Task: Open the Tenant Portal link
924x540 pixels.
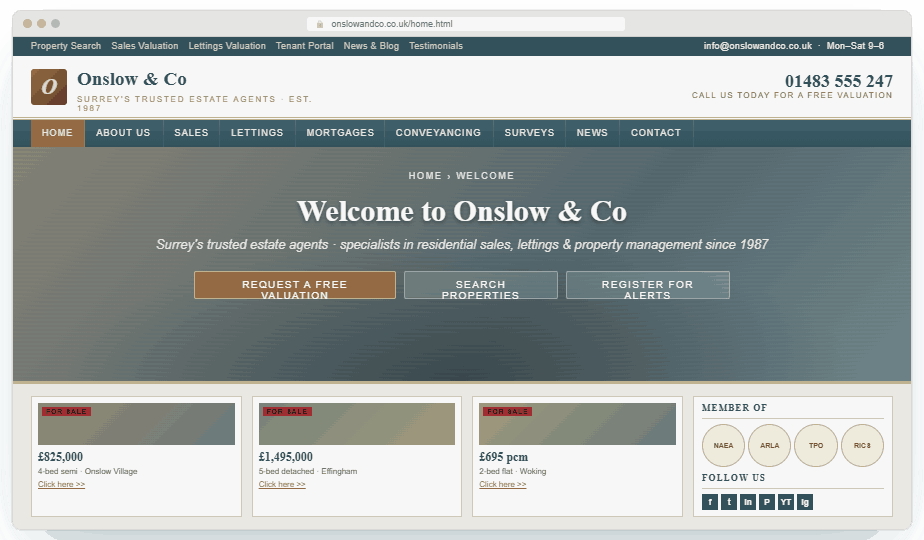Action: [305, 46]
